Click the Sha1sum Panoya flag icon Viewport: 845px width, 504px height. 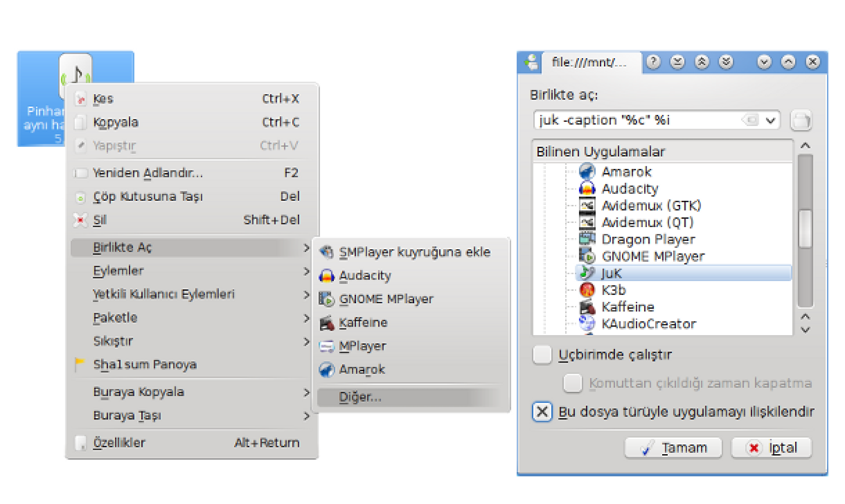(79, 364)
